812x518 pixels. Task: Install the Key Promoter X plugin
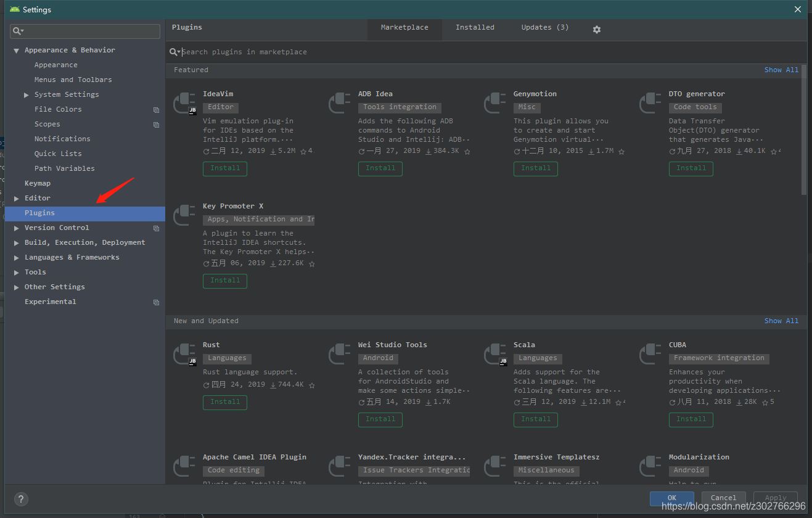pos(225,281)
